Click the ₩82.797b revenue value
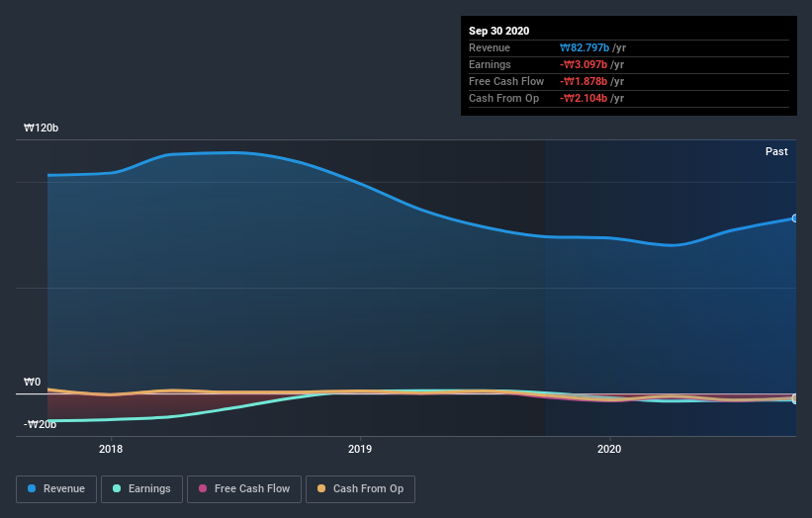This screenshot has height=518, width=812. click(585, 47)
